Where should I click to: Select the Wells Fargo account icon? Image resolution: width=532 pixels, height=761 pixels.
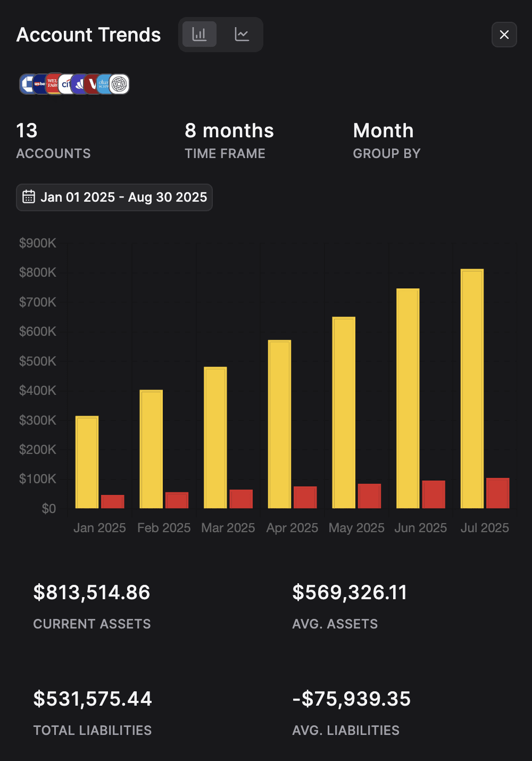52,84
